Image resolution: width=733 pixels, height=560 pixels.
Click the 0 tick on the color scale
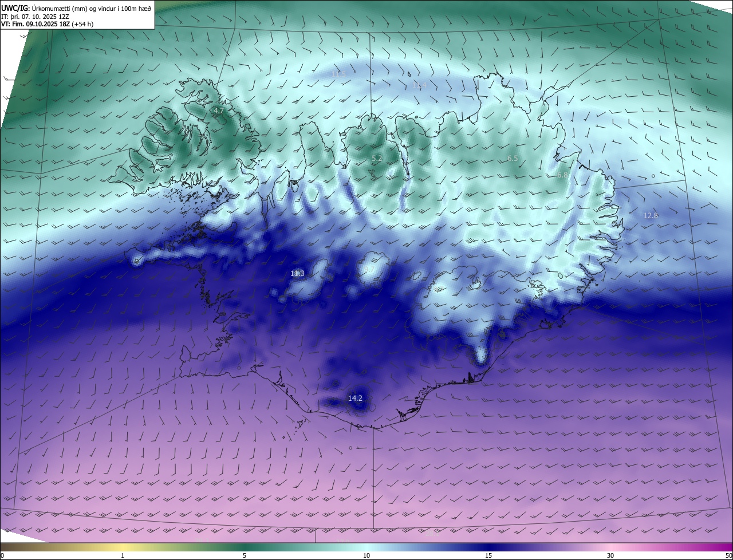pos(2,555)
